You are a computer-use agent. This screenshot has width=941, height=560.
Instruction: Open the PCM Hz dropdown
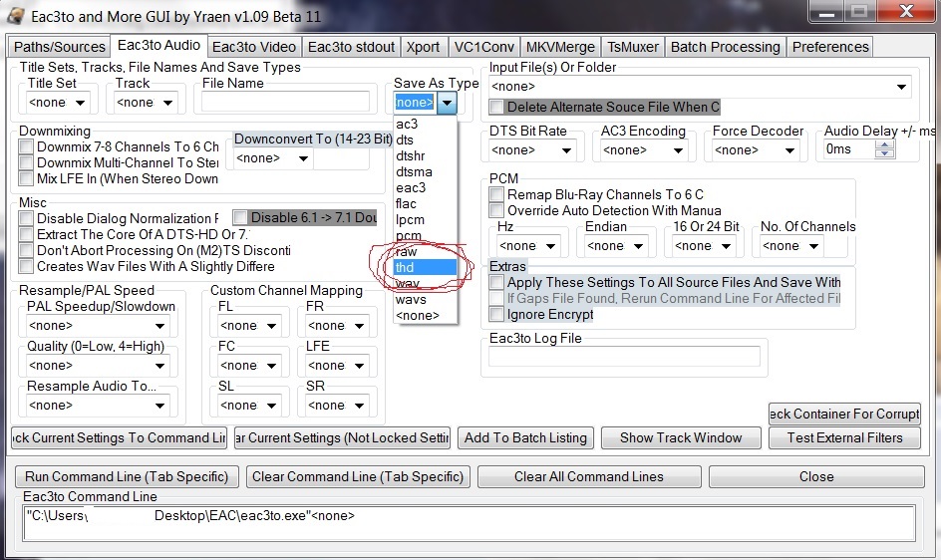click(x=550, y=246)
